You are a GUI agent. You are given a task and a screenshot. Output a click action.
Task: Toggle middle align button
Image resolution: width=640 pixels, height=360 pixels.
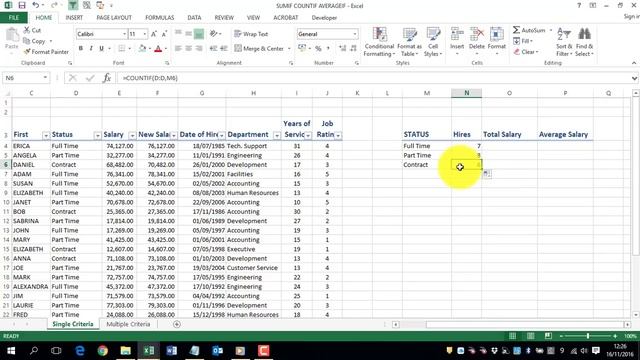click(189, 34)
